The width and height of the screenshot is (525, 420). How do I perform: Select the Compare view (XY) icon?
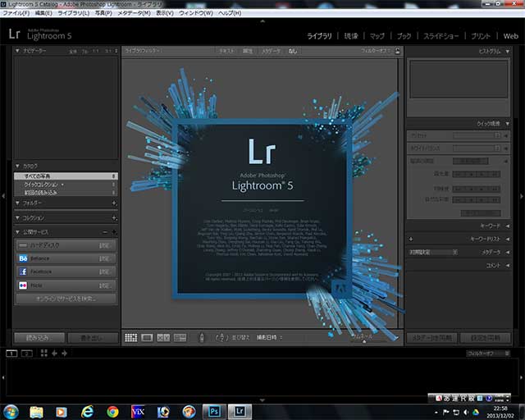[163, 337]
